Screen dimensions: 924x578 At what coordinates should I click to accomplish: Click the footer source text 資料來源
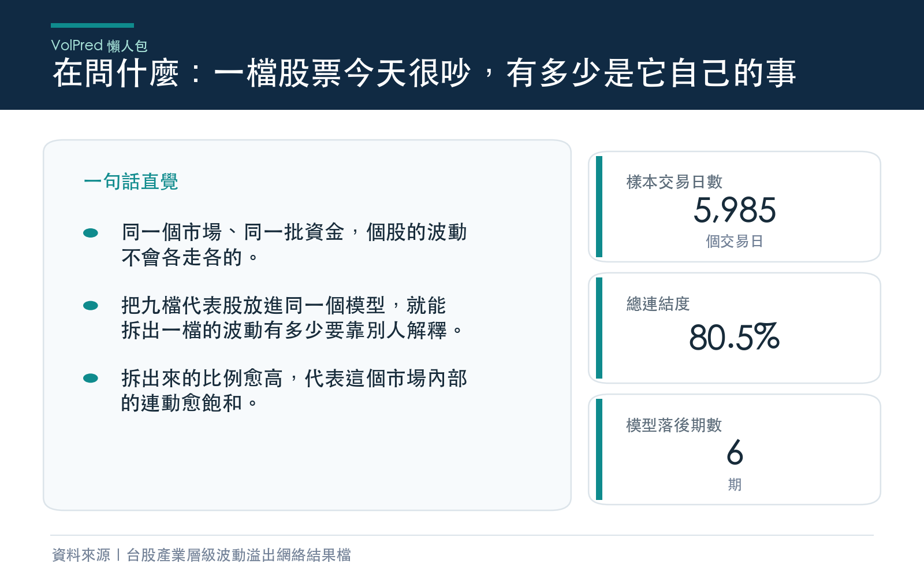(x=202, y=555)
